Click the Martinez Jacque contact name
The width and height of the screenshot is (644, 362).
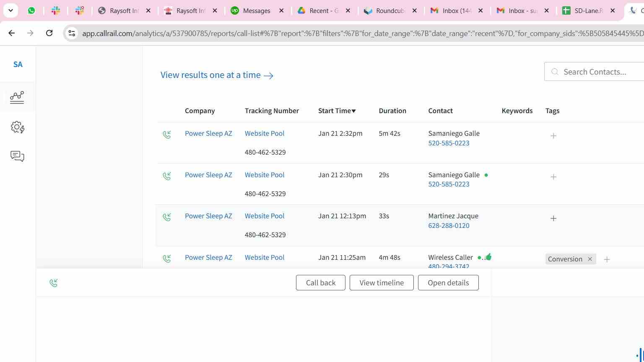pos(453,216)
